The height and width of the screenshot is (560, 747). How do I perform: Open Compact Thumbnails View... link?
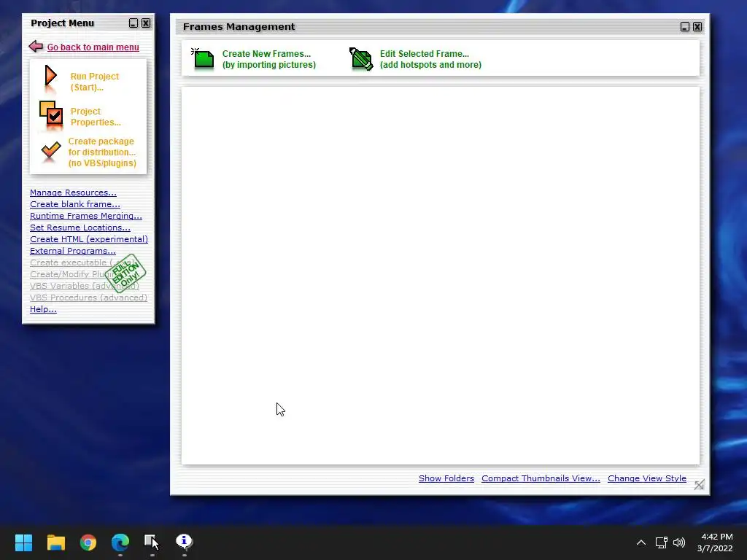(x=541, y=478)
